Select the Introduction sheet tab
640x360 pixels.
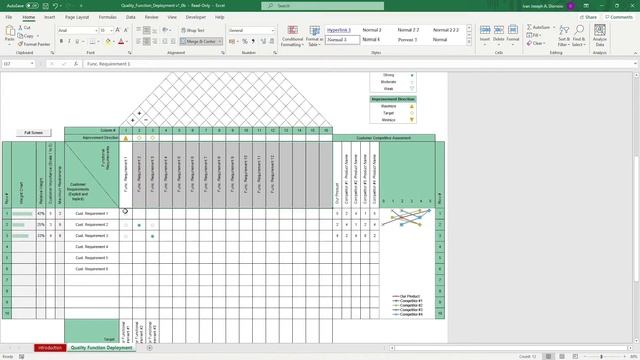(x=50, y=348)
